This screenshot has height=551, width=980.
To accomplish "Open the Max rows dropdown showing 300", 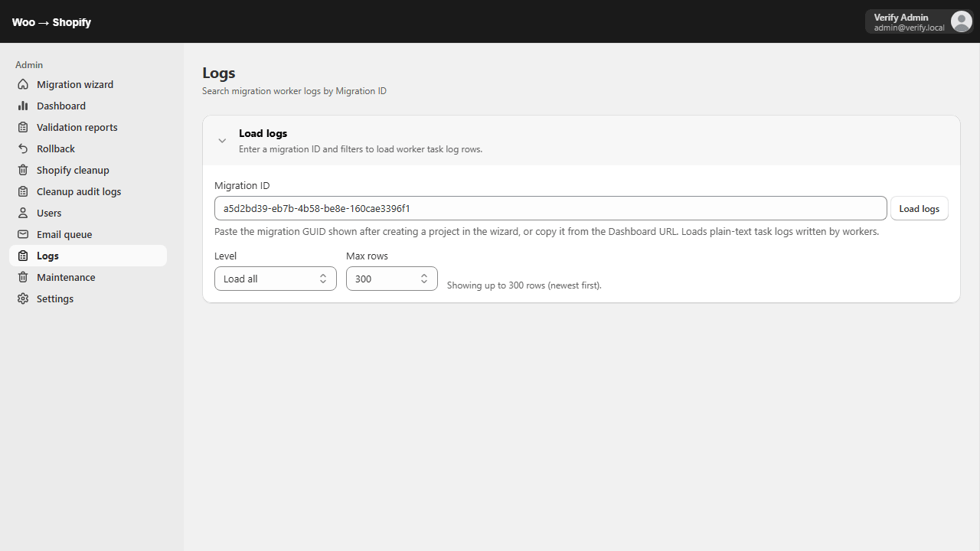I will point(392,279).
